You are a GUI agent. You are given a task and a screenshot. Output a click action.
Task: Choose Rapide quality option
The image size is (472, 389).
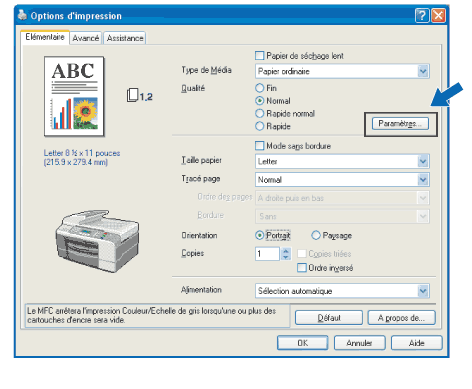(x=260, y=126)
